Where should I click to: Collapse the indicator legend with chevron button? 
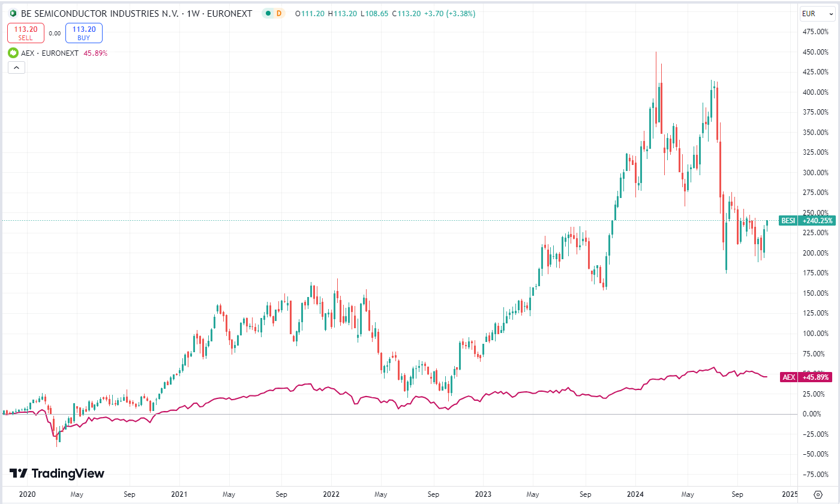click(17, 68)
